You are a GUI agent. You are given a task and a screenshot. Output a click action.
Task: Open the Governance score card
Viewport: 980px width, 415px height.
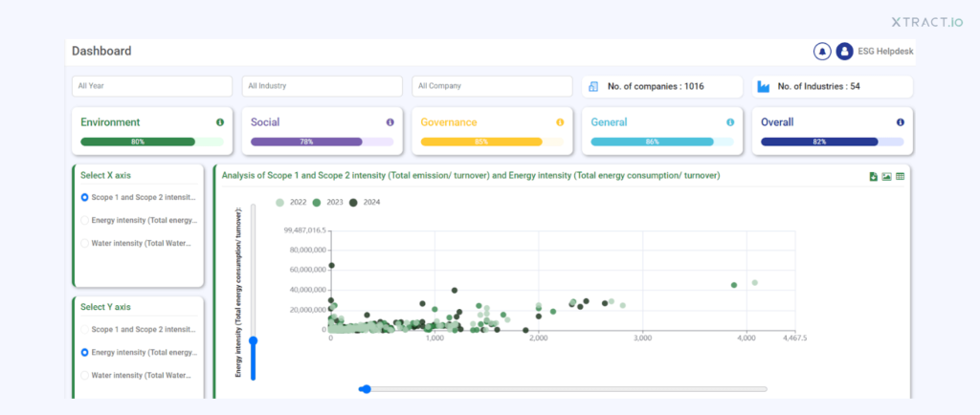coord(492,131)
